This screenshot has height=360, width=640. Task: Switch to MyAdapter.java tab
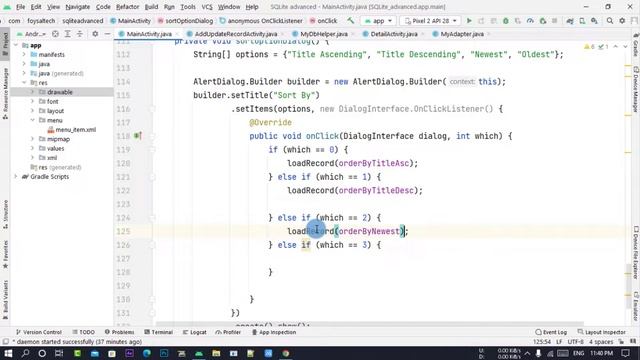[x=462, y=34]
